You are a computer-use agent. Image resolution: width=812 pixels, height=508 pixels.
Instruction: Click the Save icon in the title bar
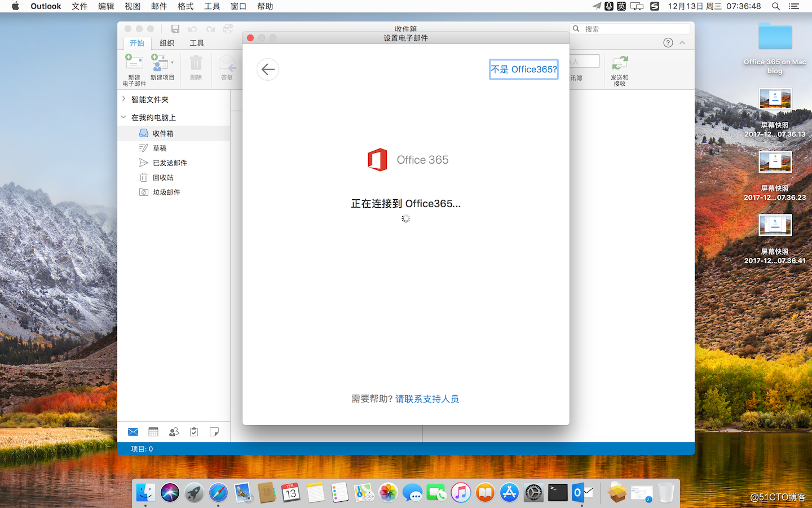click(175, 29)
